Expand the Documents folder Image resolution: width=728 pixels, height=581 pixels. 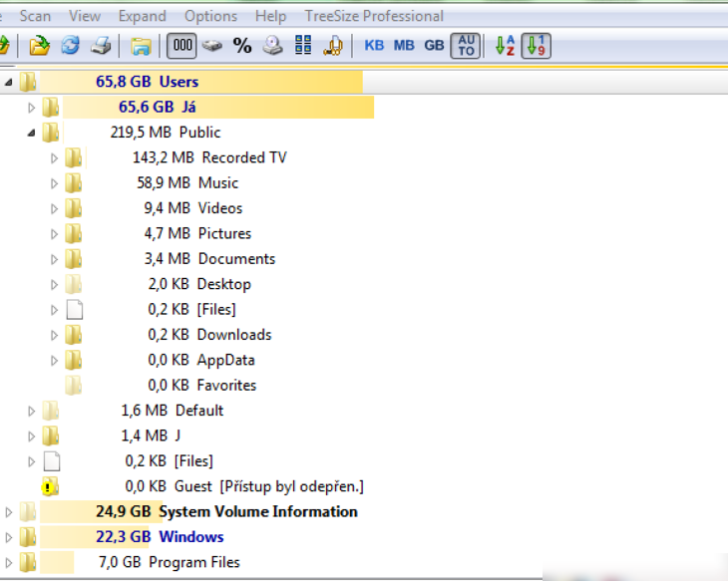tap(54, 259)
